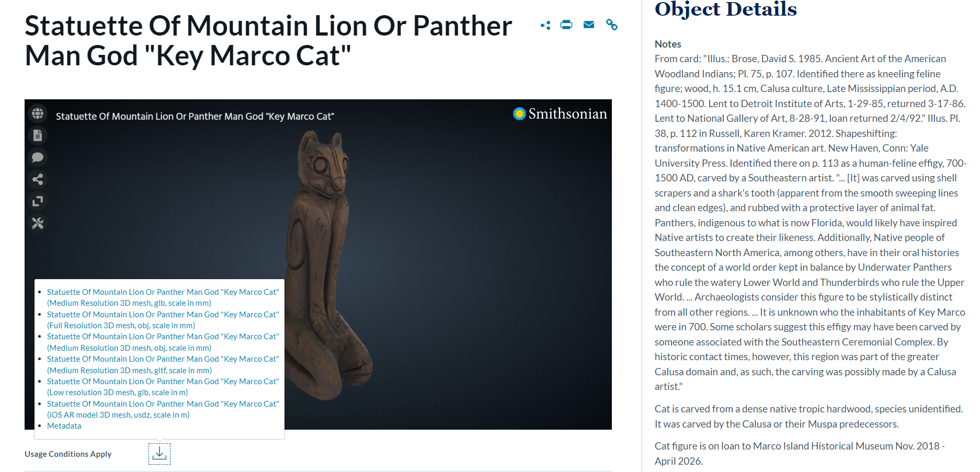This screenshot has width=980, height=472.
Task: Open the tools wrench icon in the viewer
Action: pyautogui.click(x=38, y=223)
